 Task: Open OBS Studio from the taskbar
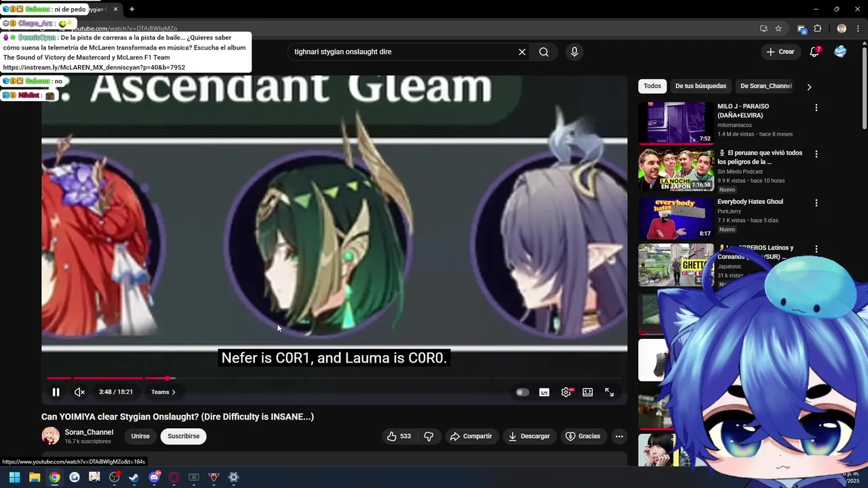(x=115, y=477)
